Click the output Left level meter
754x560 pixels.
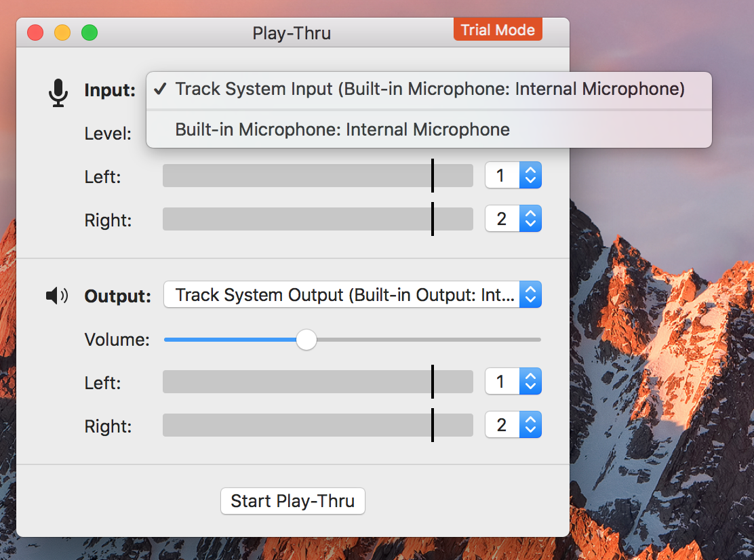318,382
